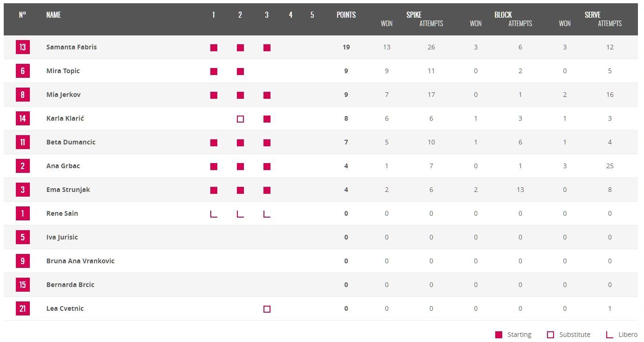The image size is (644, 342).
Task: Click Ana Grbac serve attempts value 25
Action: click(609, 166)
